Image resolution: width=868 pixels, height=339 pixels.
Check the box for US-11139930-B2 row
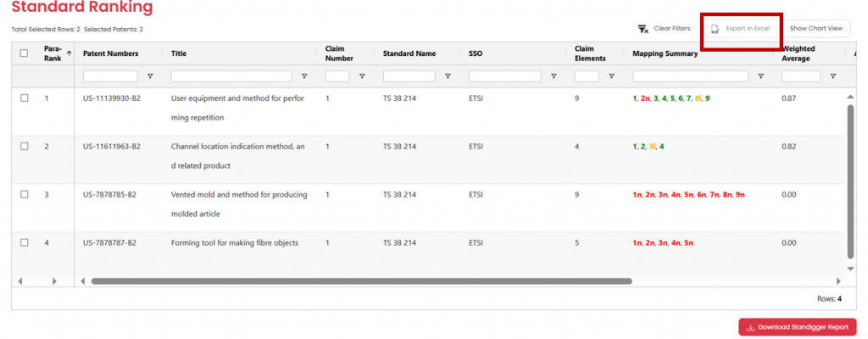(x=24, y=98)
